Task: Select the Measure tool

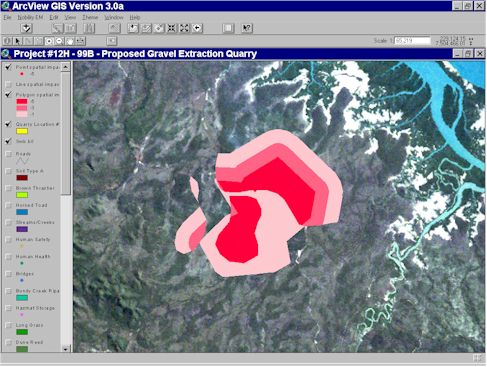Action: tap(80, 41)
